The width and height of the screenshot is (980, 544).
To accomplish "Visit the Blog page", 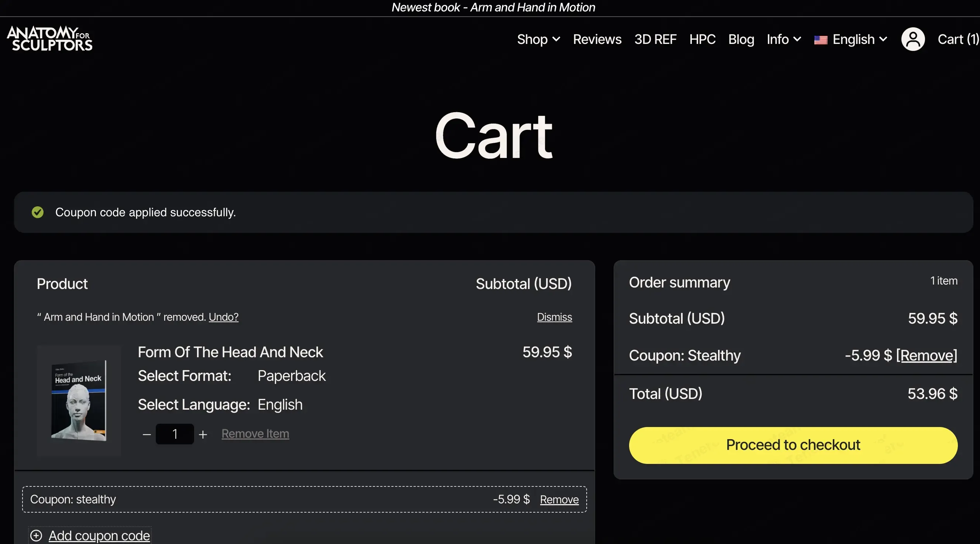I will (741, 39).
